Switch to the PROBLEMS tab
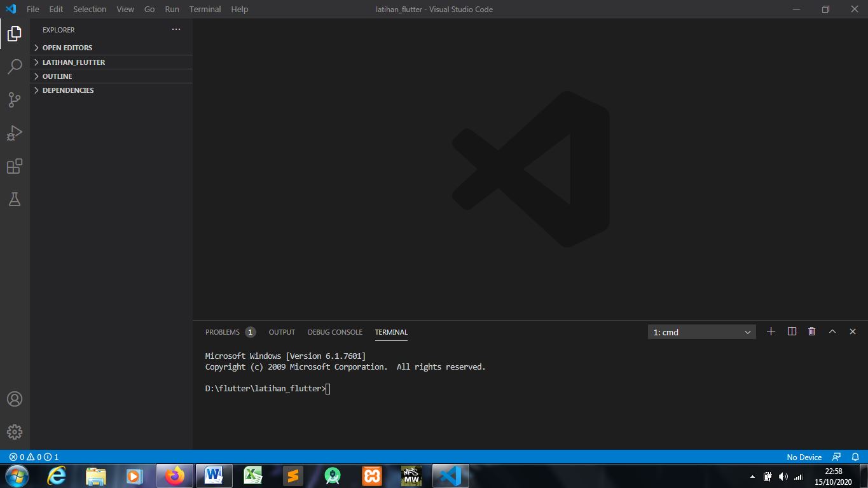868x488 pixels. (222, 331)
